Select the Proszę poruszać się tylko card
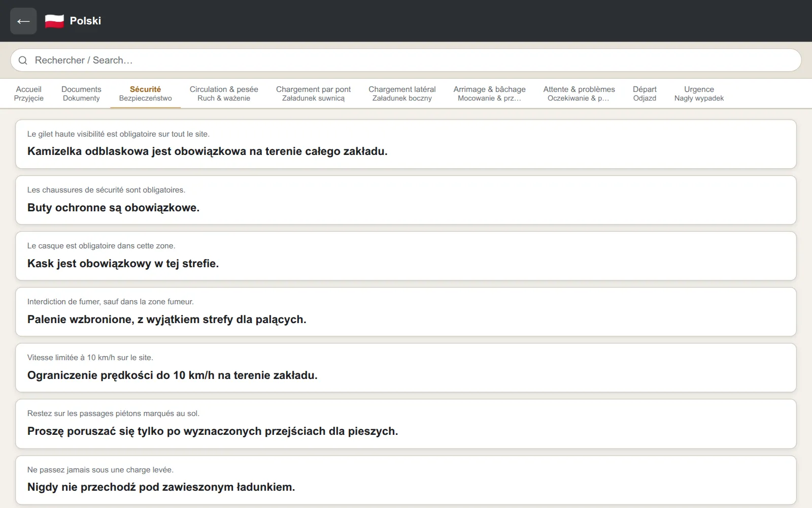The image size is (812, 508). click(x=406, y=424)
